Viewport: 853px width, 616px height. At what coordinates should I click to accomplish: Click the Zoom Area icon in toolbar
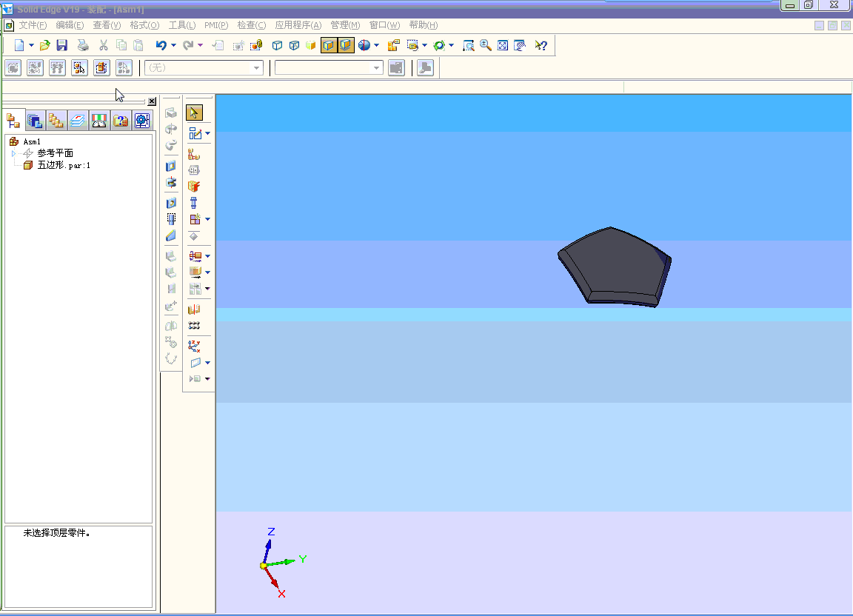point(469,45)
